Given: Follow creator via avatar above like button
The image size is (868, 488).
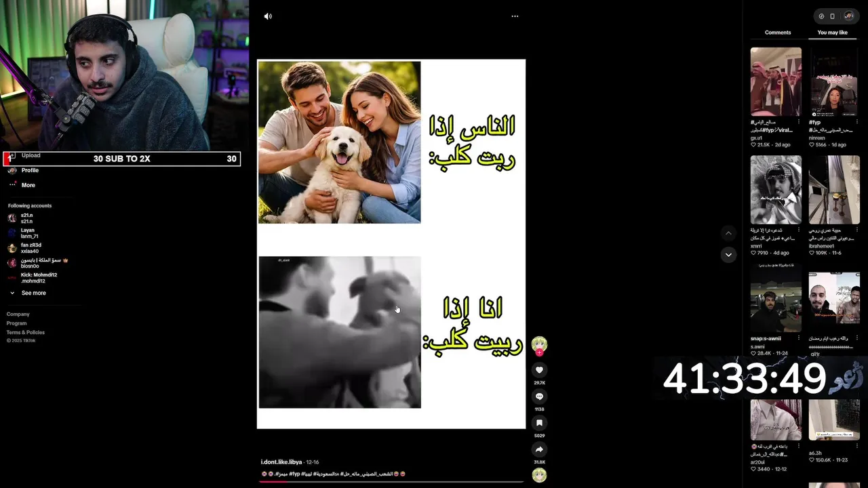Looking at the screenshot, I should (x=539, y=344).
